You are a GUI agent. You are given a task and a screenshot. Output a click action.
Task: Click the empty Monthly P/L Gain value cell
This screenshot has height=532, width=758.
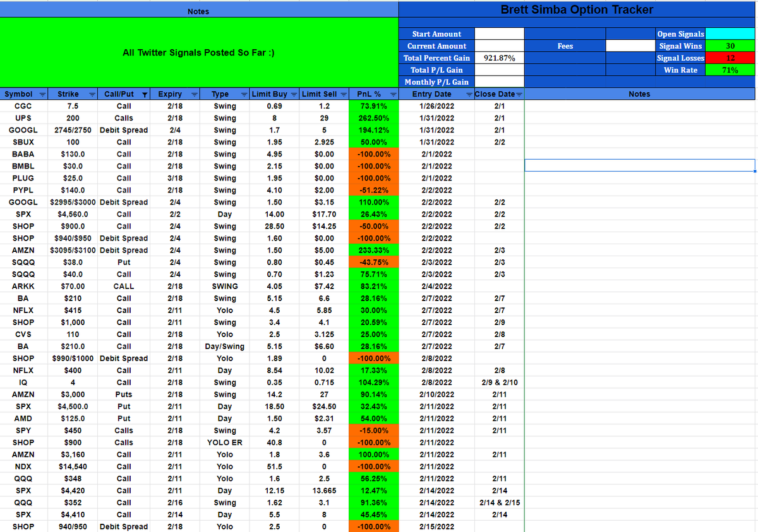[500, 81]
